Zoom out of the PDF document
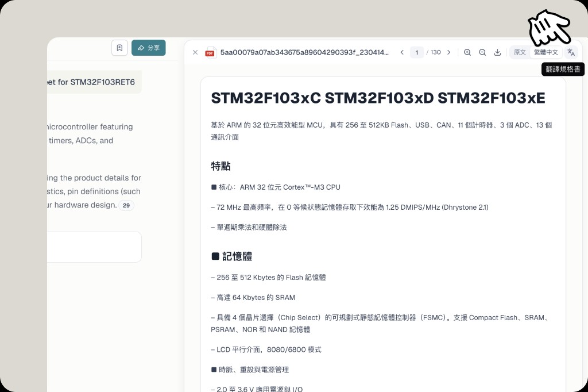Image resolution: width=588 pixels, height=392 pixels. [482, 52]
